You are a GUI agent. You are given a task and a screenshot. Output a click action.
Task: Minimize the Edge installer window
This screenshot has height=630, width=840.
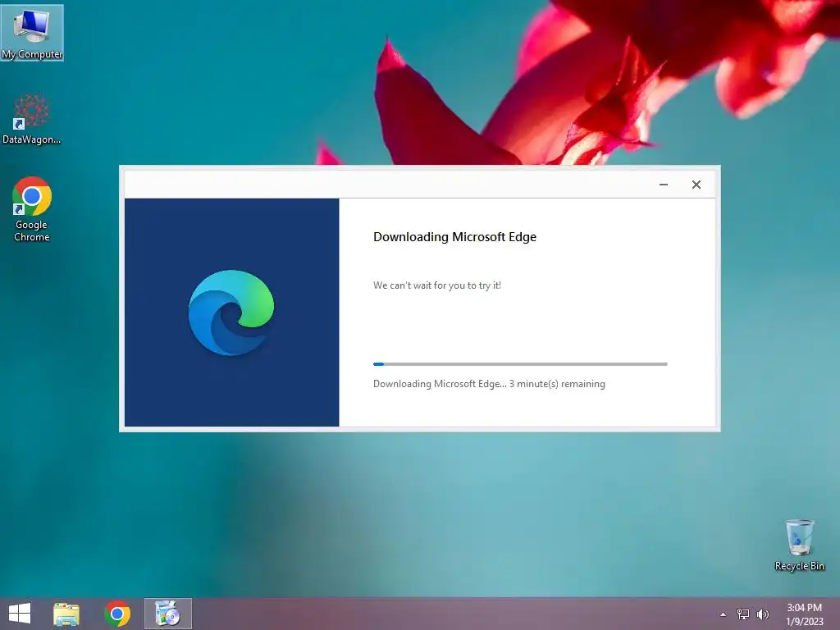pyautogui.click(x=663, y=185)
